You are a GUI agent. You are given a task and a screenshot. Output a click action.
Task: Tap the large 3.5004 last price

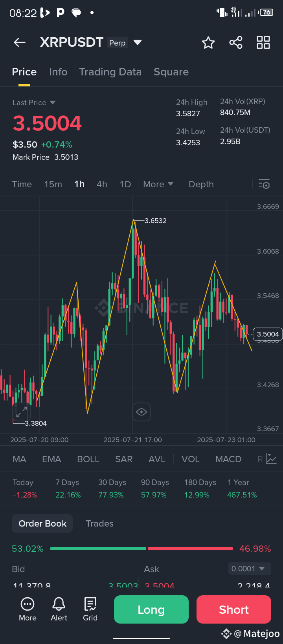(47, 123)
